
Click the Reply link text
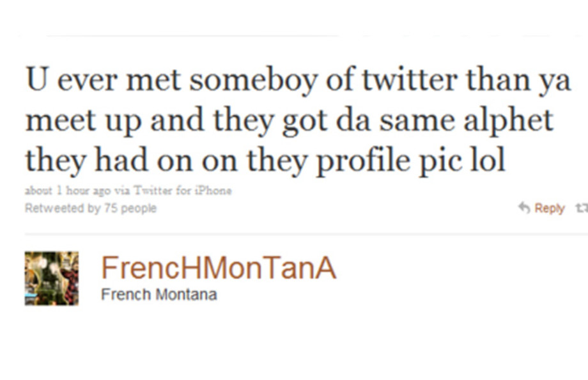(550, 208)
